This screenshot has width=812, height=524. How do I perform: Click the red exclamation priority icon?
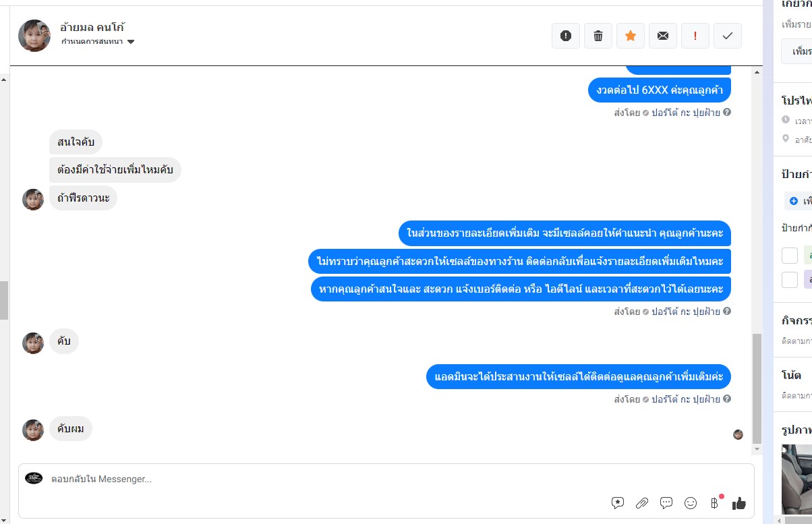695,36
